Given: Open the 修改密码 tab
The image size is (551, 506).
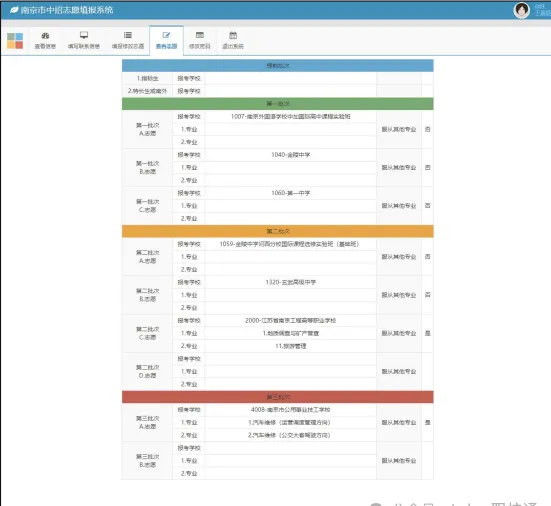Looking at the screenshot, I should click(x=200, y=41).
